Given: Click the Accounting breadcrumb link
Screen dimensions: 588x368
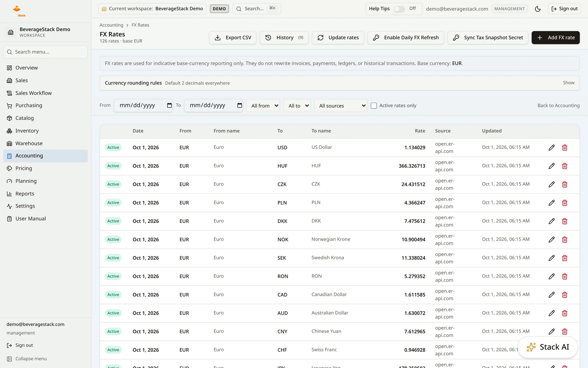Looking at the screenshot, I should point(111,25).
